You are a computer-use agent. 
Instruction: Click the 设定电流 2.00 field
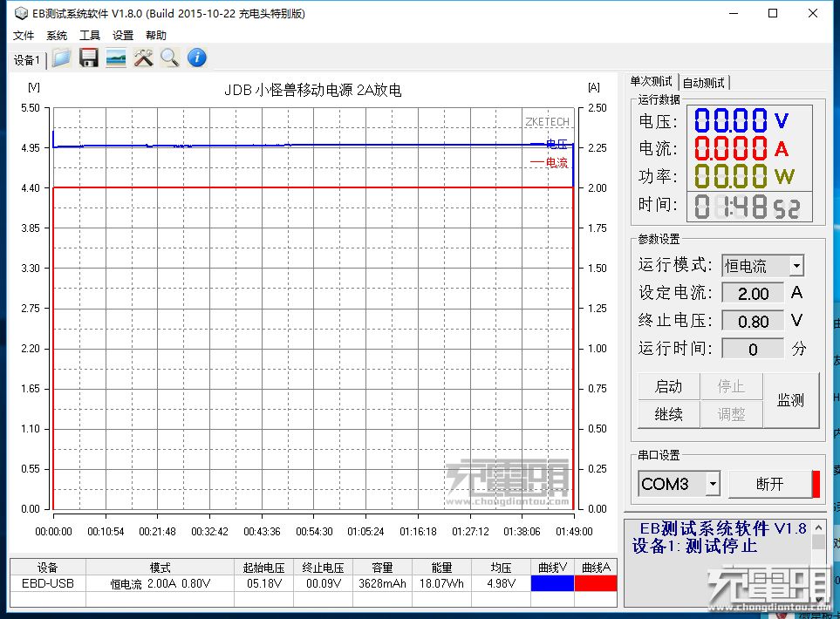pyautogui.click(x=753, y=294)
